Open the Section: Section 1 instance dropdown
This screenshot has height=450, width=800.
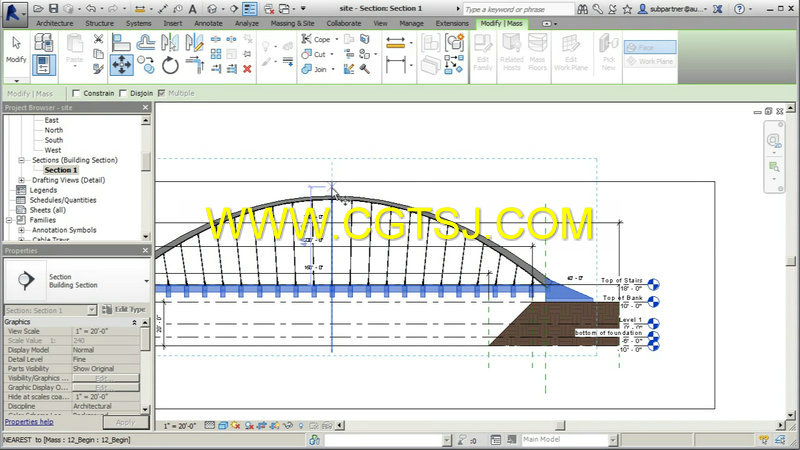click(91, 310)
